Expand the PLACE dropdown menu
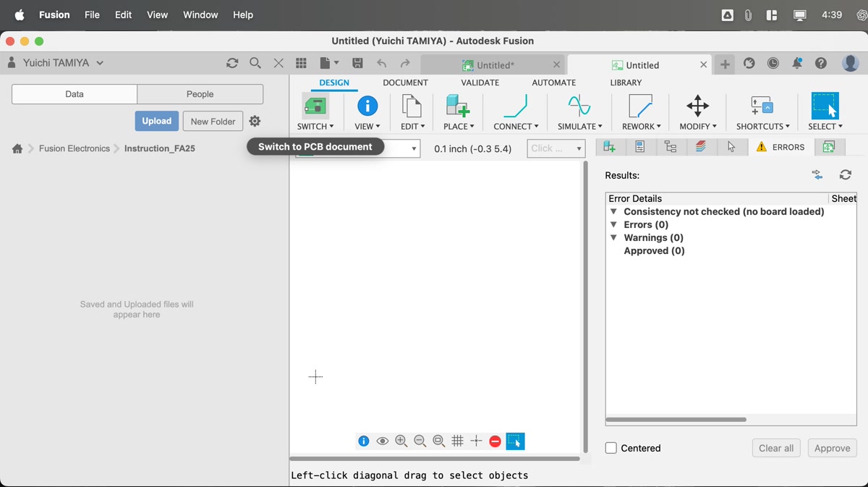This screenshot has width=868, height=487. [459, 127]
